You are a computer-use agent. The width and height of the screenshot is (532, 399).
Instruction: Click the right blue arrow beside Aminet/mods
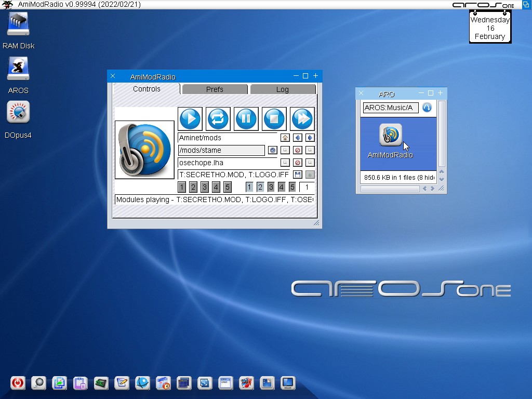pos(310,138)
